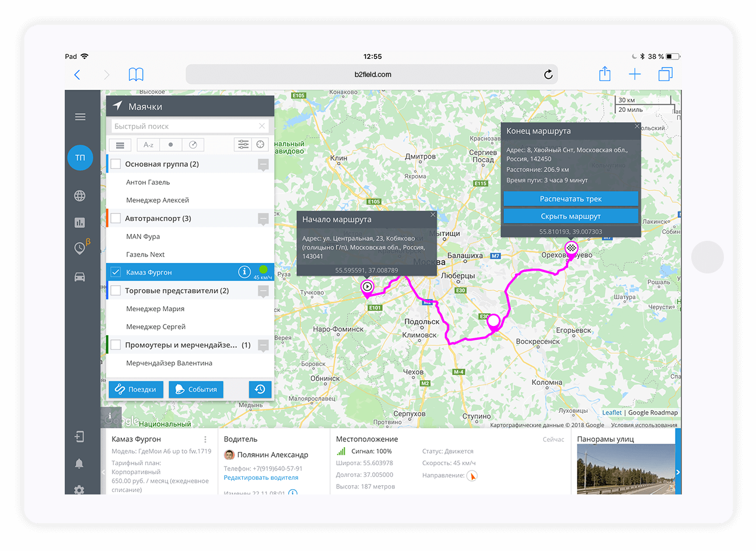Click the Распечатать трек button

pos(570,199)
